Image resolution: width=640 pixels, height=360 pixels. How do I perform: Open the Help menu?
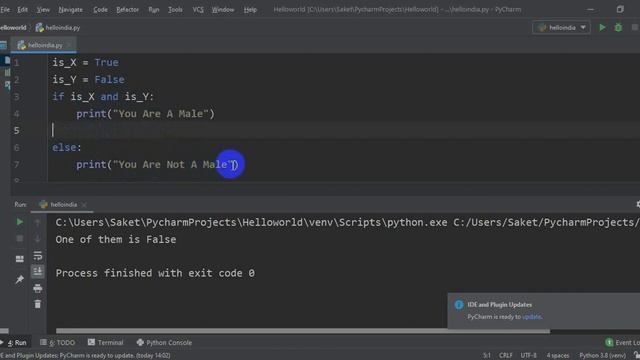pyautogui.click(x=250, y=9)
